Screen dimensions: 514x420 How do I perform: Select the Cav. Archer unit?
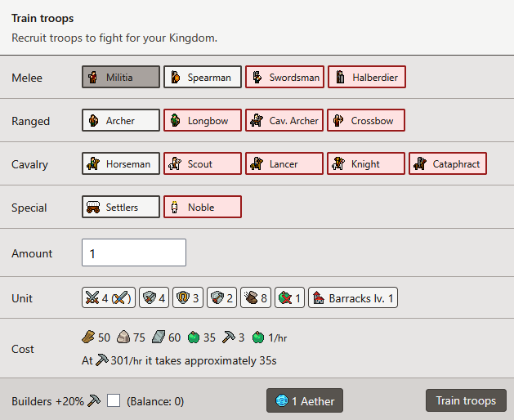click(284, 120)
